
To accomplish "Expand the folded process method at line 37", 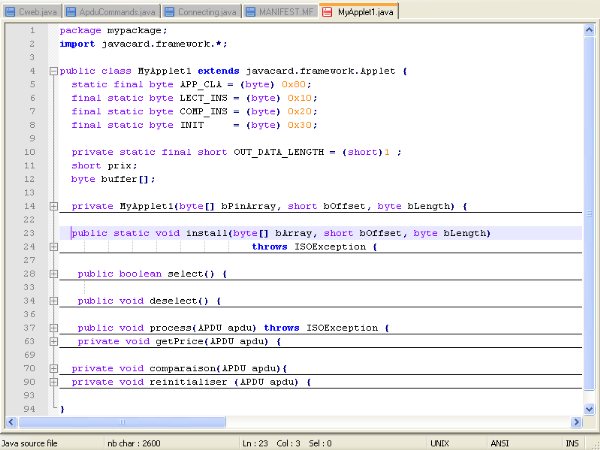I will pyautogui.click(x=53, y=327).
